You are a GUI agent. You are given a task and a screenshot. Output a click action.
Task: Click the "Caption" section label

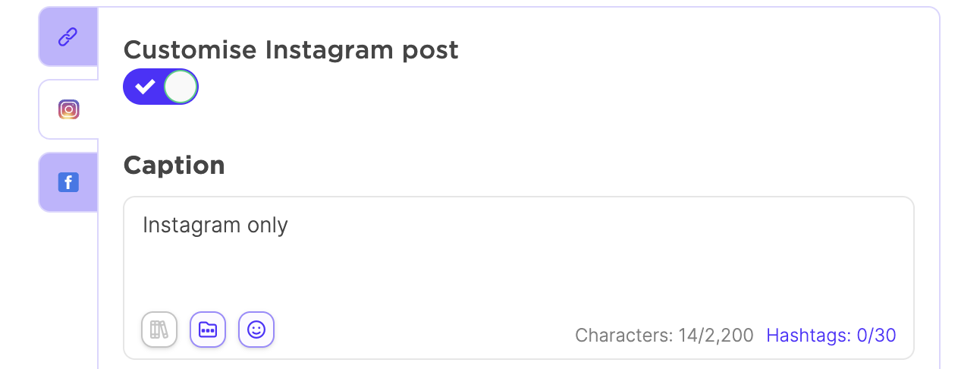pos(174,166)
